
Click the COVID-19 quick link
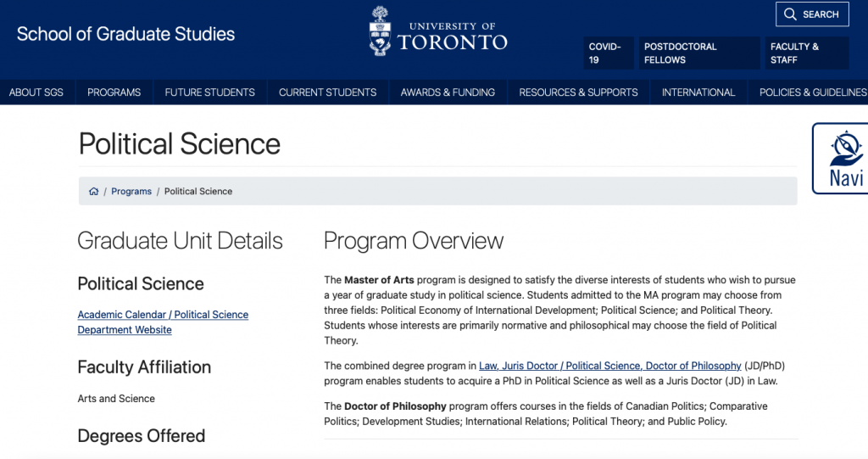606,53
